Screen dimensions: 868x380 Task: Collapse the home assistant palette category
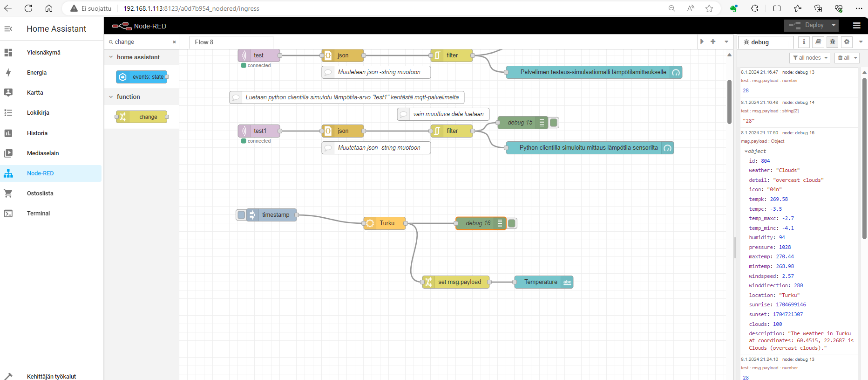(111, 57)
